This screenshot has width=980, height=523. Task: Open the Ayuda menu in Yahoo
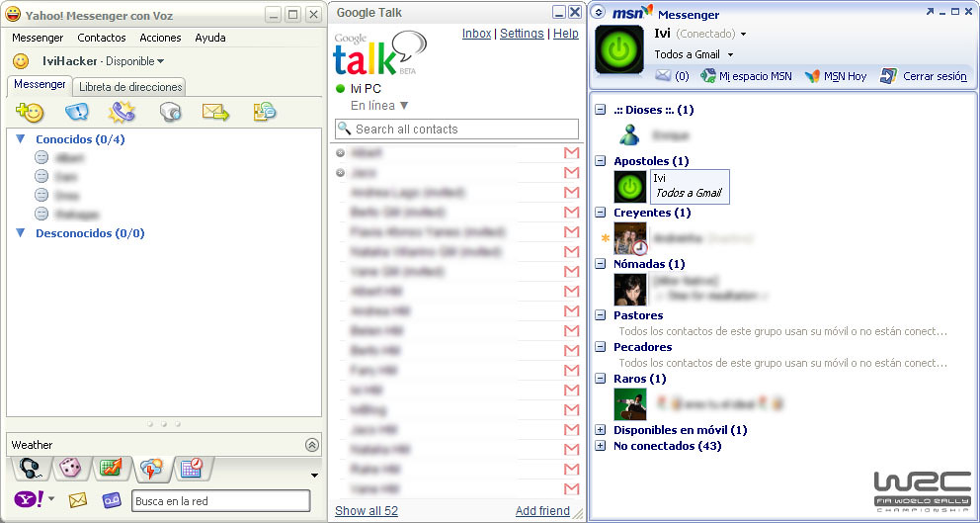coord(210,38)
